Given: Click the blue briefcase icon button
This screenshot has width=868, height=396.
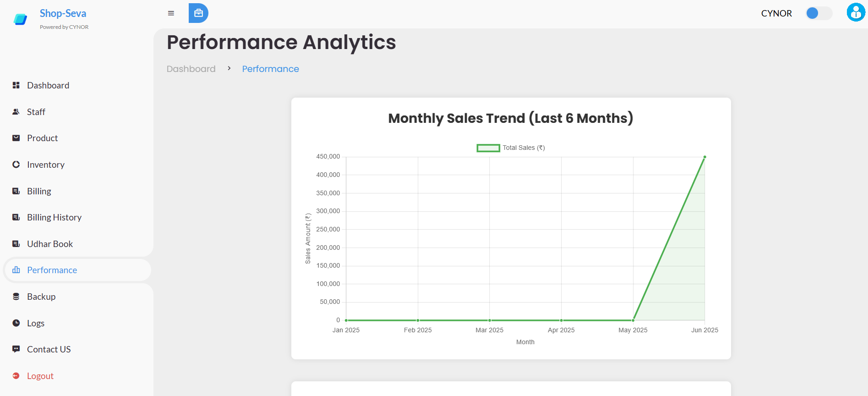Looking at the screenshot, I should pos(198,13).
